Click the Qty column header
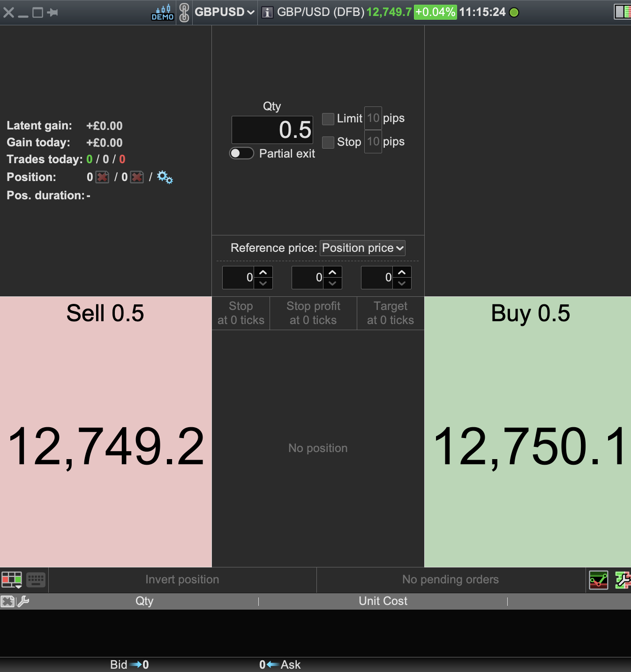The width and height of the screenshot is (631, 672). click(x=144, y=601)
